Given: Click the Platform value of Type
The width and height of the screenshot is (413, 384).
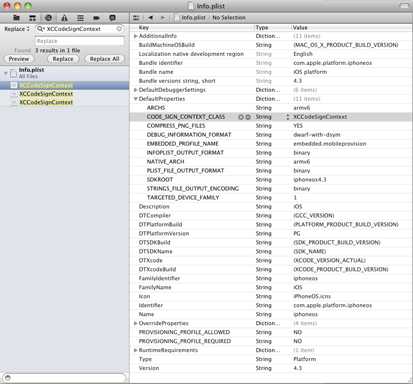Looking at the screenshot, I should [304, 360].
